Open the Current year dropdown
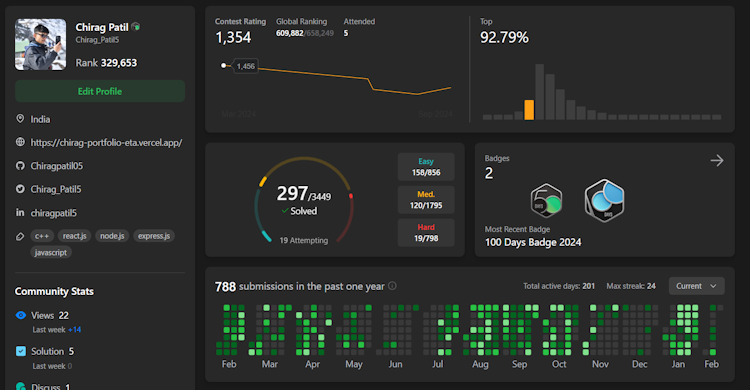Screen dimensions: 750x390 [696, 286]
